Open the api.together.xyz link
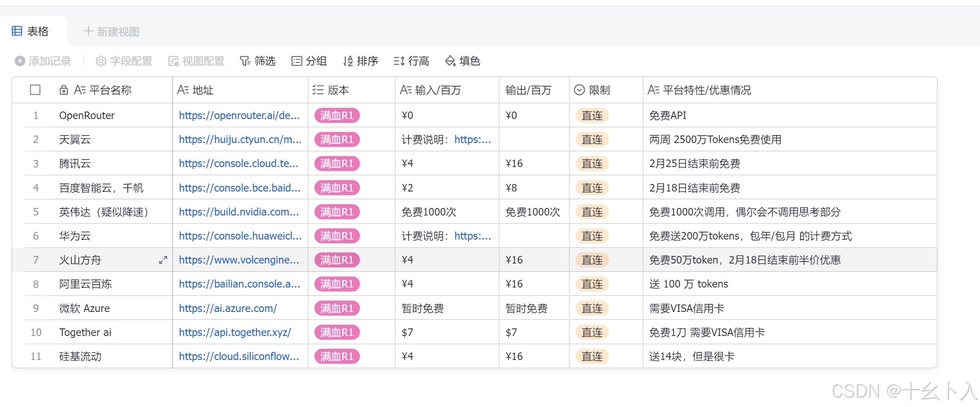The width and height of the screenshot is (980, 407). [x=235, y=333]
